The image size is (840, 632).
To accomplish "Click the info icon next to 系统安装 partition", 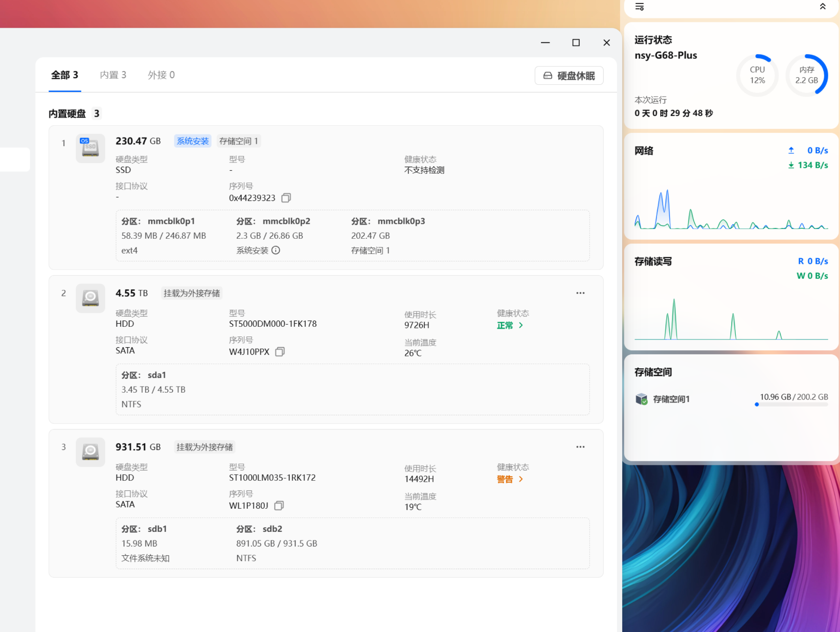I will point(276,251).
